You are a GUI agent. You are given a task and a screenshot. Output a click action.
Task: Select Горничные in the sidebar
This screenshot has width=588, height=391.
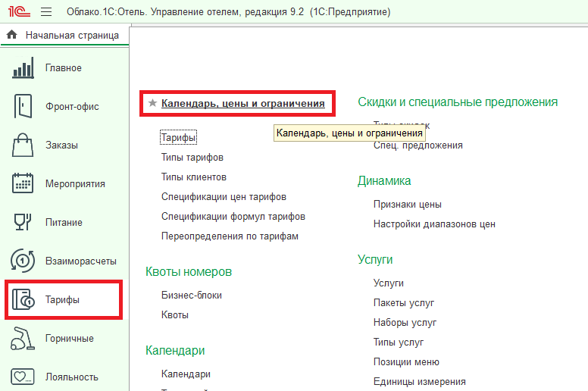[70, 338]
